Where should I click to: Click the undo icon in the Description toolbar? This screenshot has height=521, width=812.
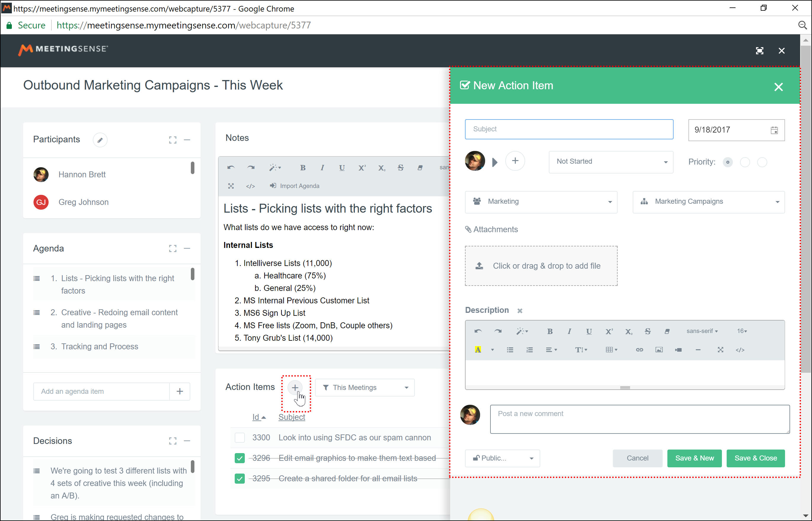click(x=478, y=332)
